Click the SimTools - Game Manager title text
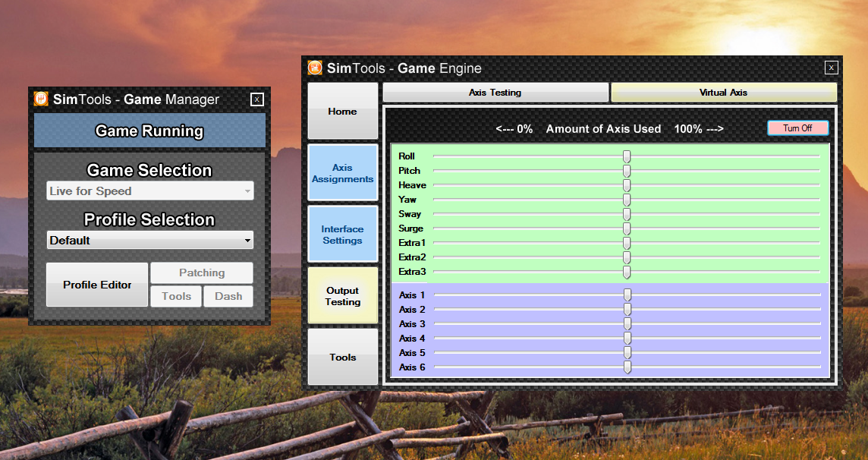The height and width of the screenshot is (460, 868). [x=136, y=99]
